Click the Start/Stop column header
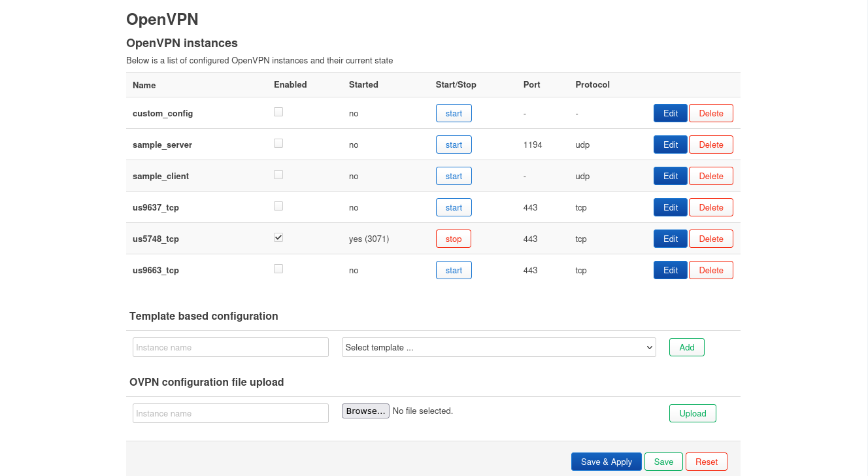This screenshot has height=476, width=868. pyautogui.click(x=456, y=84)
